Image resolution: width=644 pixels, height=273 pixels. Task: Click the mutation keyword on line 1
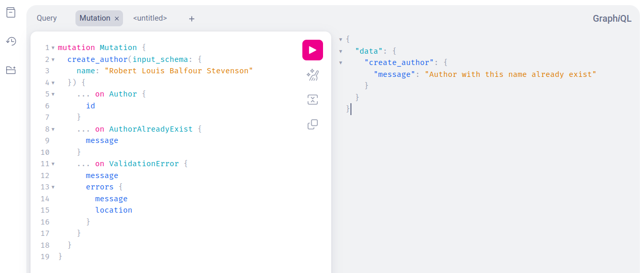coord(76,47)
